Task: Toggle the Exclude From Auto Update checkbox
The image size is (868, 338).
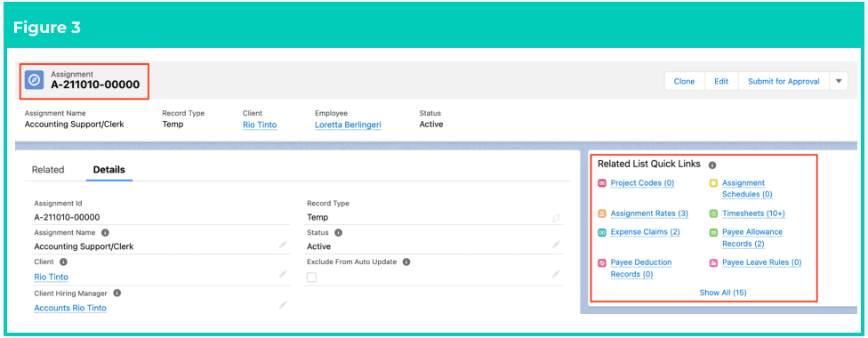Action: pyautogui.click(x=311, y=277)
